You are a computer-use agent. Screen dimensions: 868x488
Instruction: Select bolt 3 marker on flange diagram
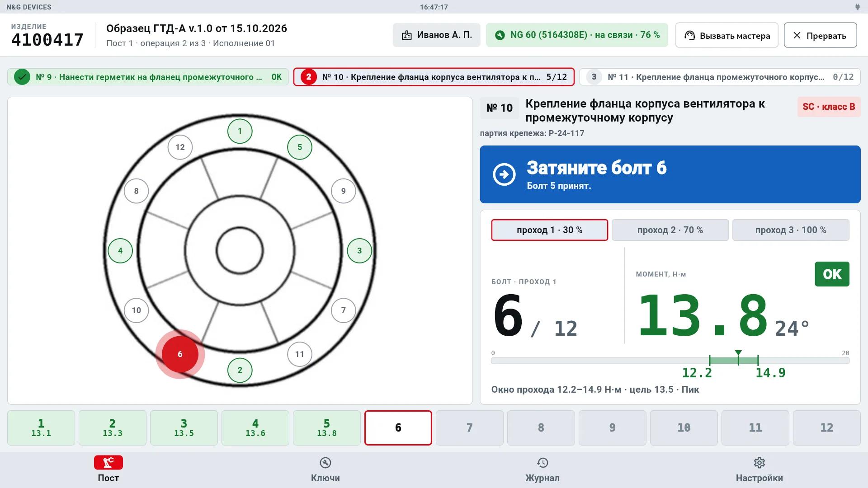click(x=359, y=251)
